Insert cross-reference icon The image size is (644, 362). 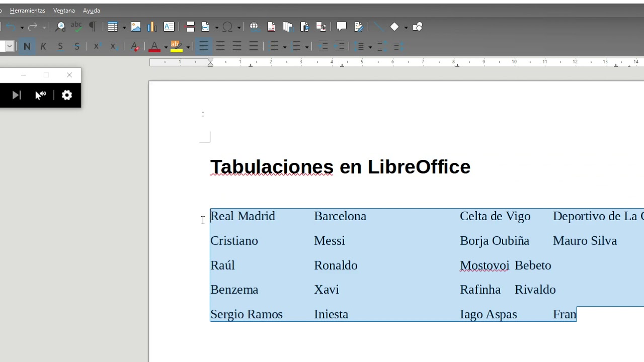click(321, 27)
